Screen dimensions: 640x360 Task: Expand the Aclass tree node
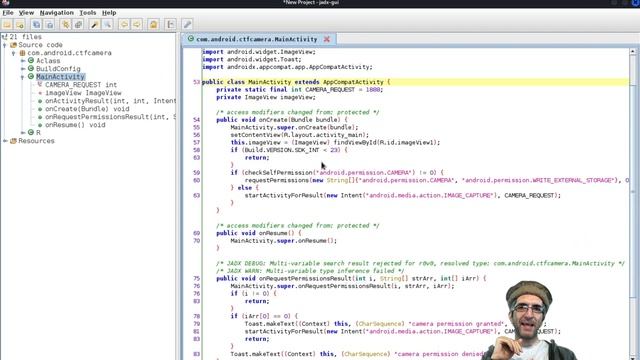23,61
